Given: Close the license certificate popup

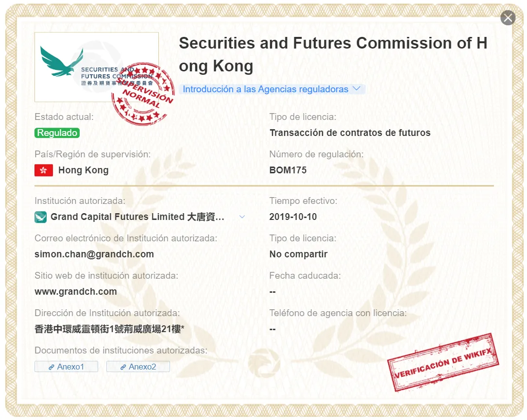Looking at the screenshot, I should 508,18.
